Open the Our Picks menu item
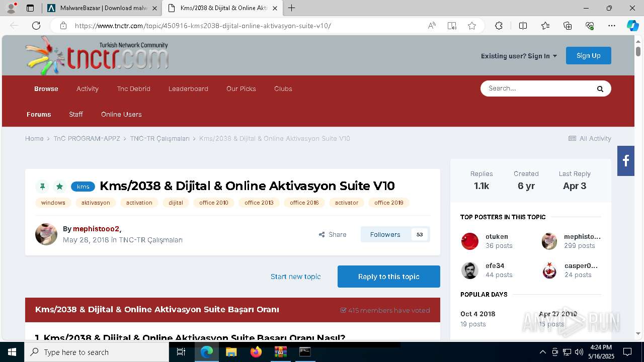 click(241, 88)
